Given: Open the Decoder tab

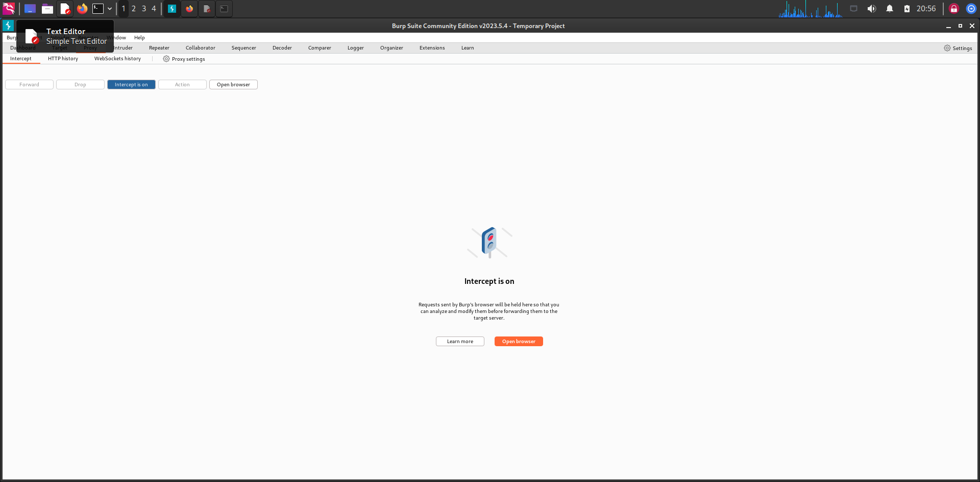Looking at the screenshot, I should (x=282, y=47).
